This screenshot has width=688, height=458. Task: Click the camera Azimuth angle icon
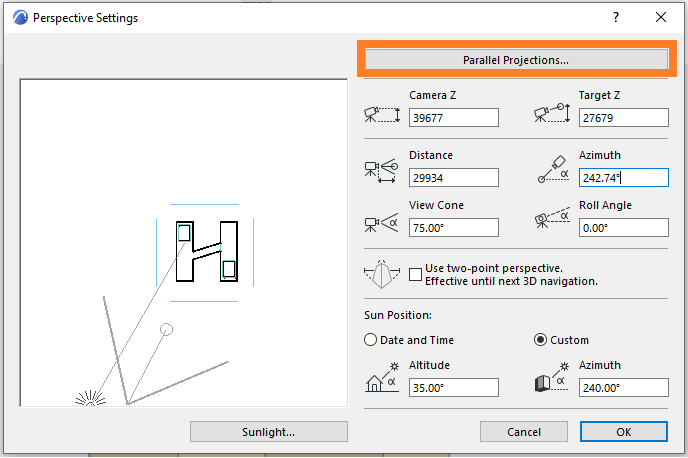click(x=551, y=166)
